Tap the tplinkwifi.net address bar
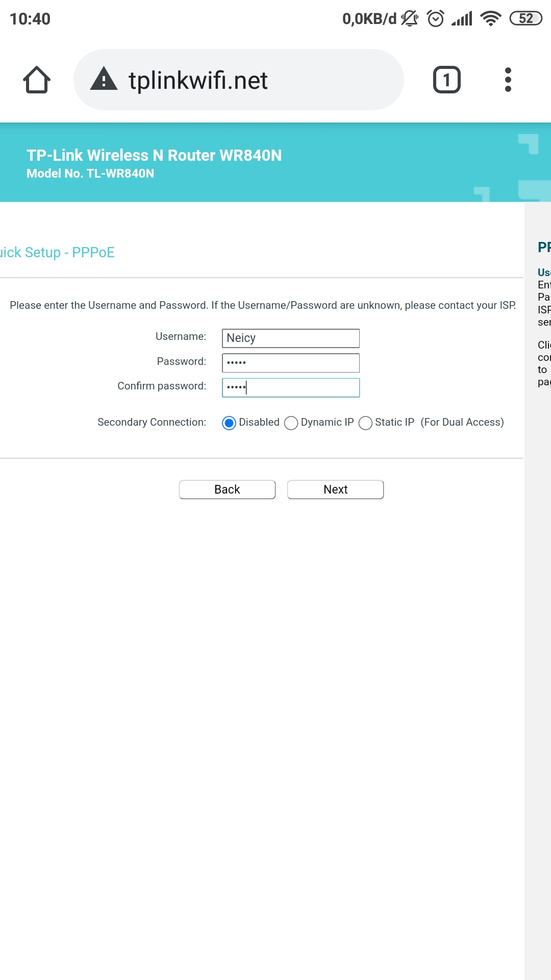The image size is (551, 980). [239, 80]
